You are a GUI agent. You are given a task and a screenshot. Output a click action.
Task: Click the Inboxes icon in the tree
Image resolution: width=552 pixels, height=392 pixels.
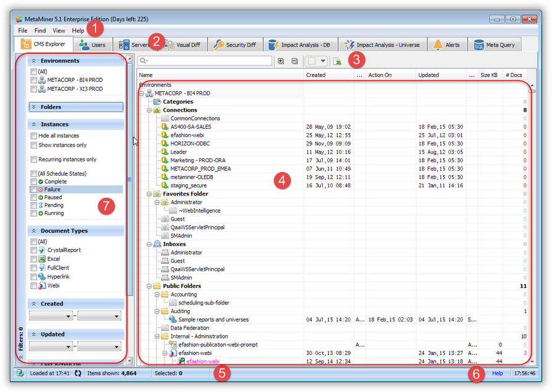tap(157, 243)
